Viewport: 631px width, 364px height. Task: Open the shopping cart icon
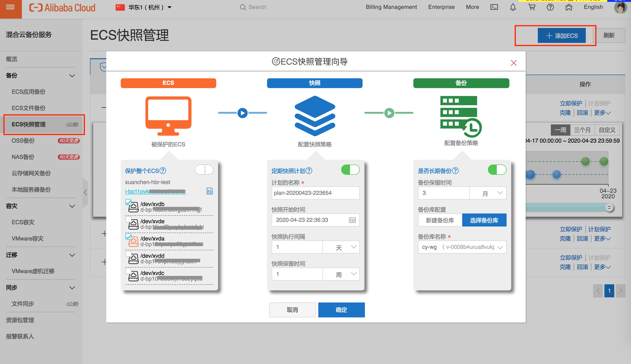pos(532,7)
